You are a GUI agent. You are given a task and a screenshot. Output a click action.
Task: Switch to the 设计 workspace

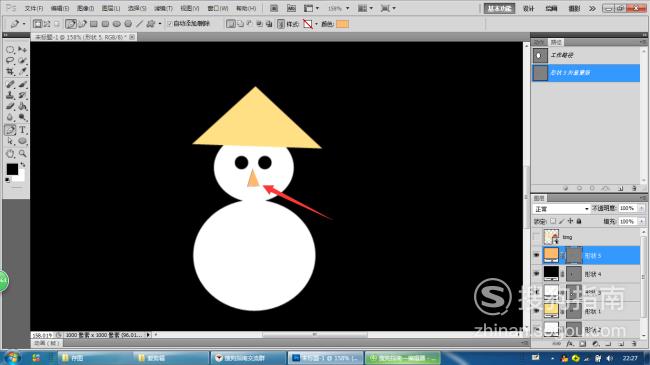point(529,8)
